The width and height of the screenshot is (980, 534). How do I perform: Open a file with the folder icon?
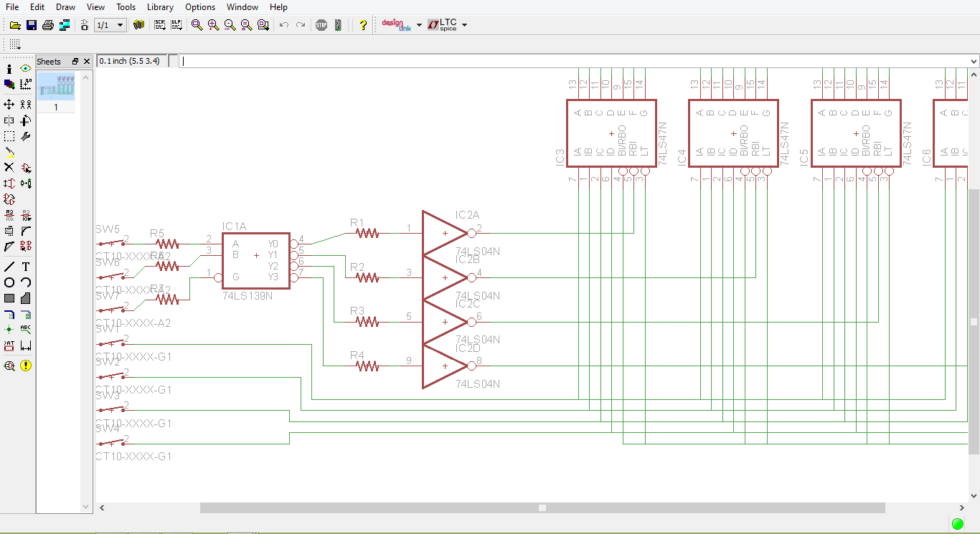click(x=15, y=25)
